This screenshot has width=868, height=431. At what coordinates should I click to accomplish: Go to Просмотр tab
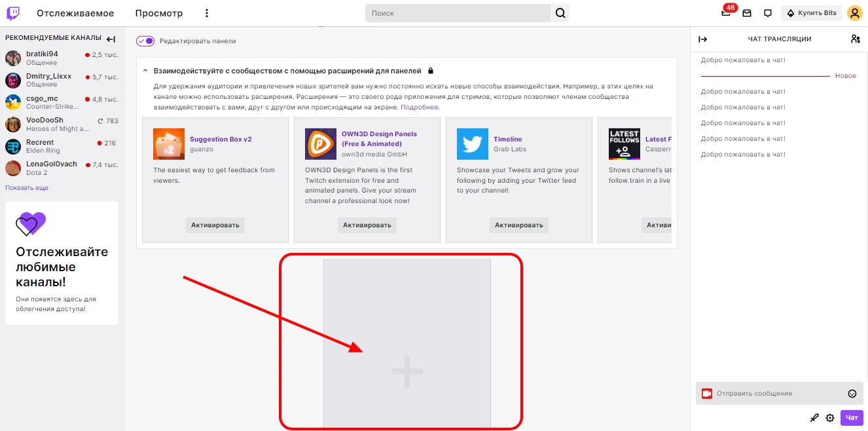click(159, 13)
